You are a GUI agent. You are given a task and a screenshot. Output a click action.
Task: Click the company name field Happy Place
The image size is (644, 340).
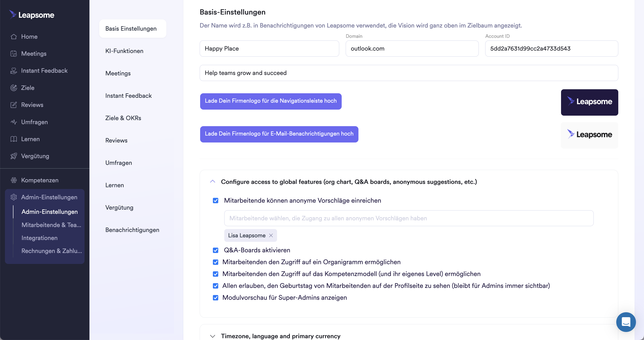pos(269,49)
